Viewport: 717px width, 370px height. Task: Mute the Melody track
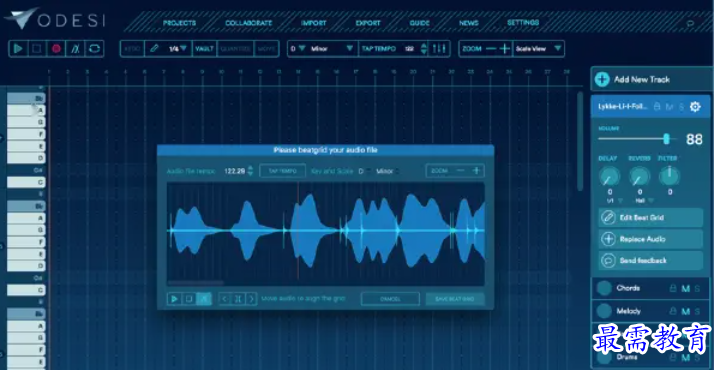coord(685,311)
